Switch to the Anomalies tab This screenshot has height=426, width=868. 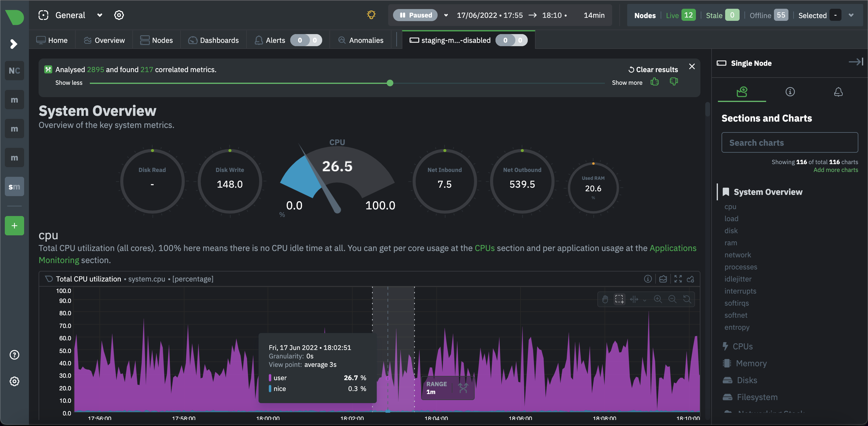point(360,40)
